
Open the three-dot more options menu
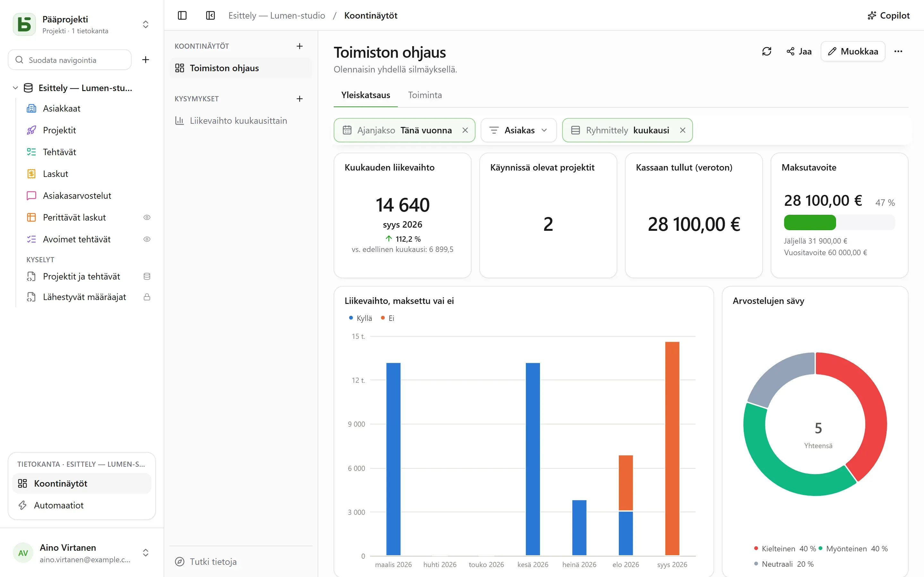click(x=898, y=52)
